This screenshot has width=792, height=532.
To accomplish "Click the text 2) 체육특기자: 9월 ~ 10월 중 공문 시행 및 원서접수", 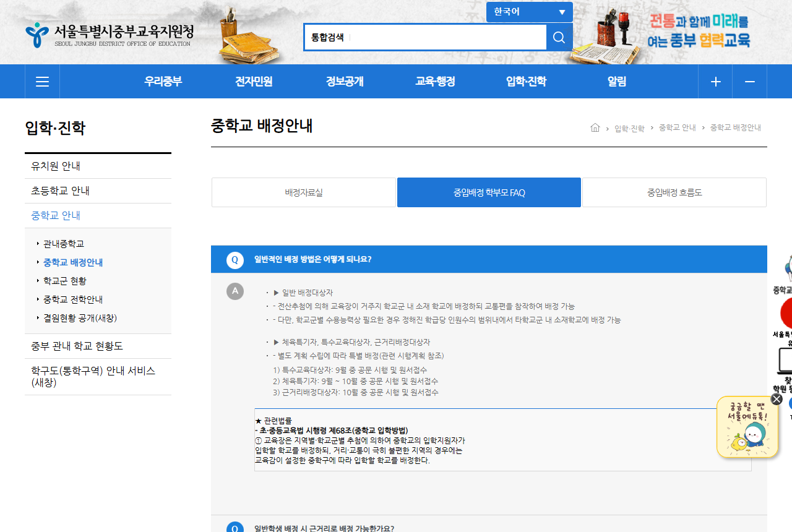I will pyautogui.click(x=356, y=381).
